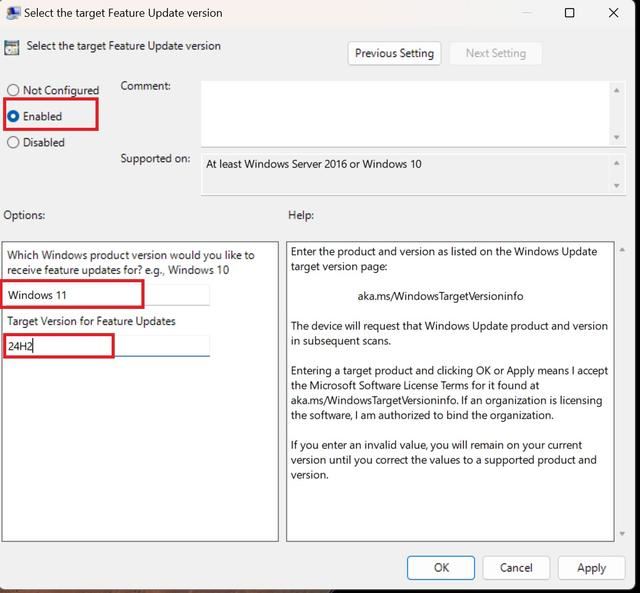Click the Comment box scroll up arrow
Screen dimensions: 640x593
pos(617,90)
